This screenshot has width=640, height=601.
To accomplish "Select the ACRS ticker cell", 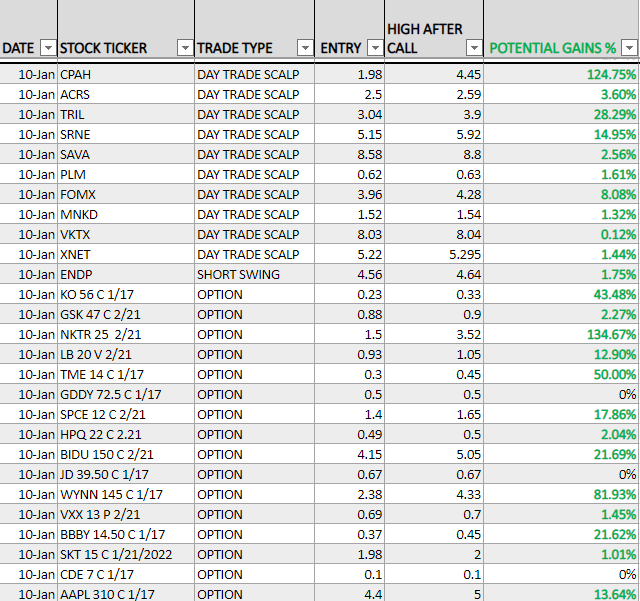I will point(126,94).
